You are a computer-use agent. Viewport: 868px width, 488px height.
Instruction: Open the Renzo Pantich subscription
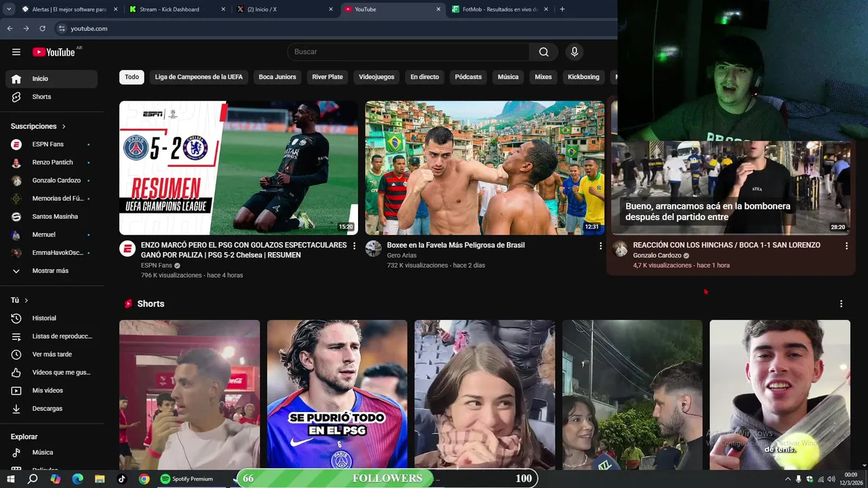pos(52,163)
